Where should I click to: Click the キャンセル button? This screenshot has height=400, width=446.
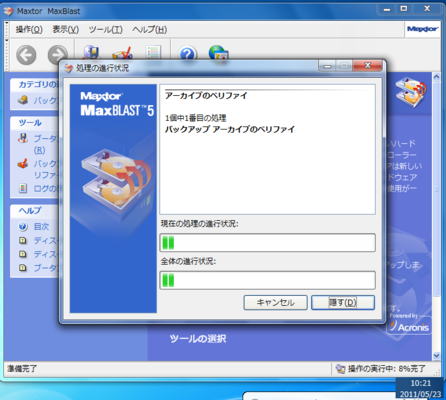tap(275, 303)
